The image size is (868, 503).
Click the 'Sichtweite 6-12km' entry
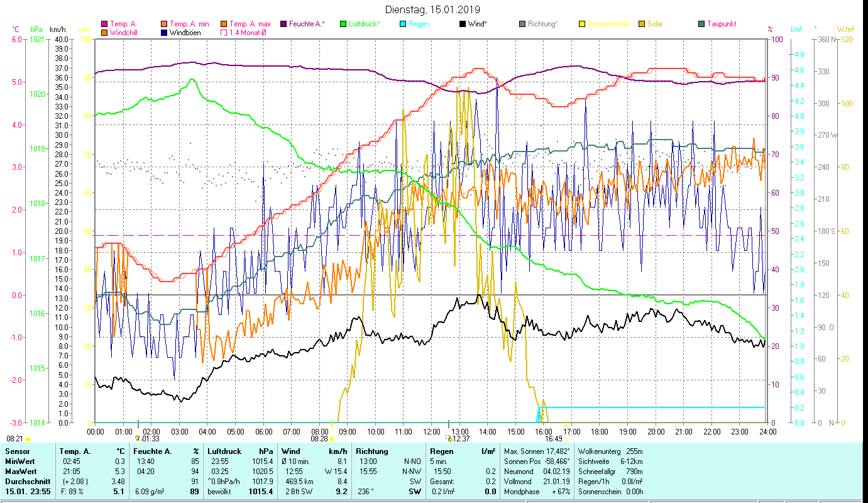coord(610,462)
